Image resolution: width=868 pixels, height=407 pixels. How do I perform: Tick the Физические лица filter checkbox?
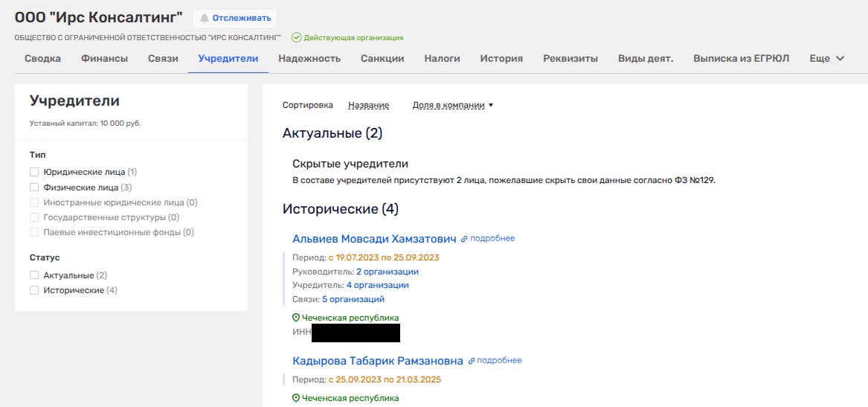point(34,188)
